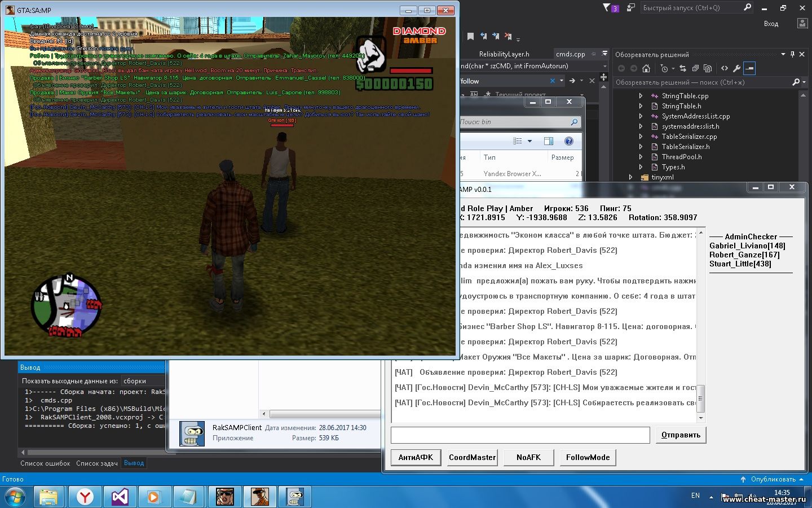
Task: Click the Collapse All icon in Solution Explorer
Action: [x=695, y=68]
